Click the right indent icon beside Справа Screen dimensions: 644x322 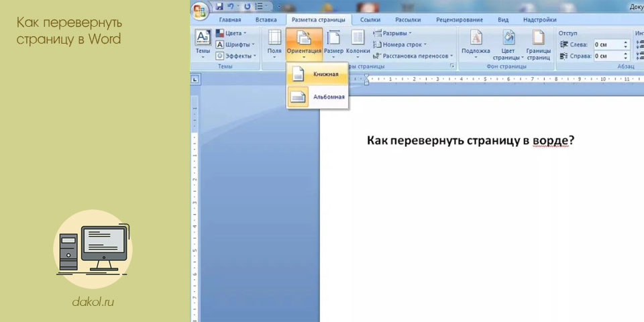tap(563, 56)
